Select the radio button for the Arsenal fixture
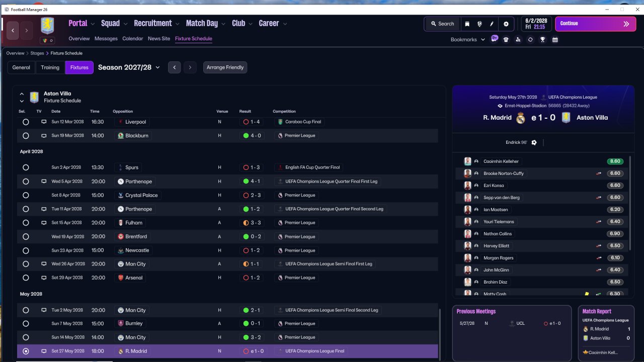Viewport: 644px width, 362px height. pos(26,278)
